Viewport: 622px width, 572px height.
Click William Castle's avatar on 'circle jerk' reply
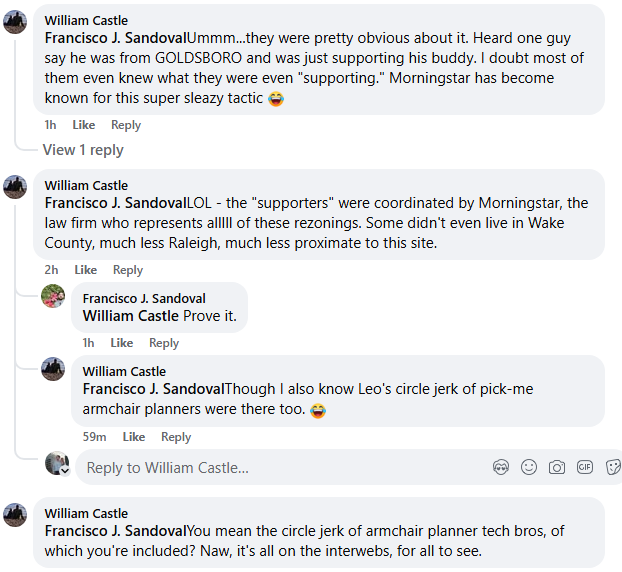(53, 370)
